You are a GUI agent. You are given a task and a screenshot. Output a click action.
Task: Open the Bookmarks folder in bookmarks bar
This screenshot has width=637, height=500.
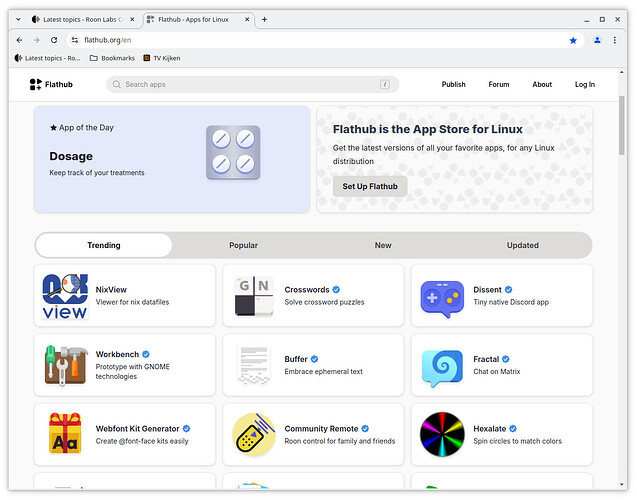tap(113, 58)
